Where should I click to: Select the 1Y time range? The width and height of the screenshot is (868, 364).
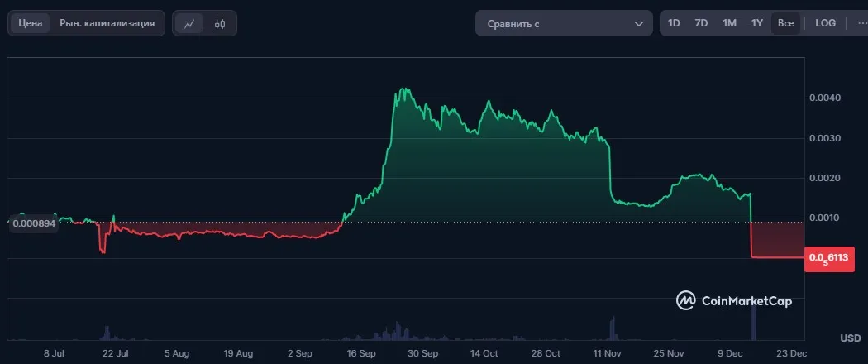point(757,23)
